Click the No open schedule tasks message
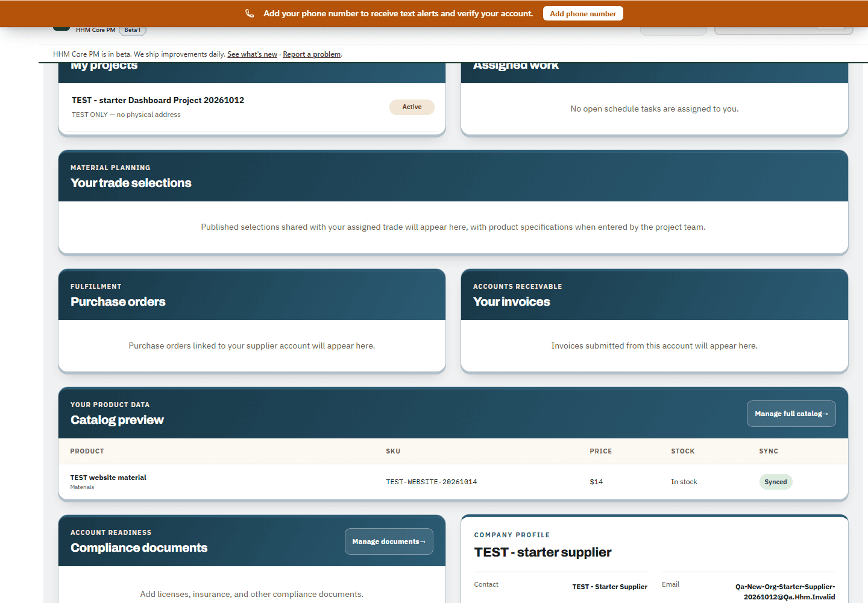 655,109
